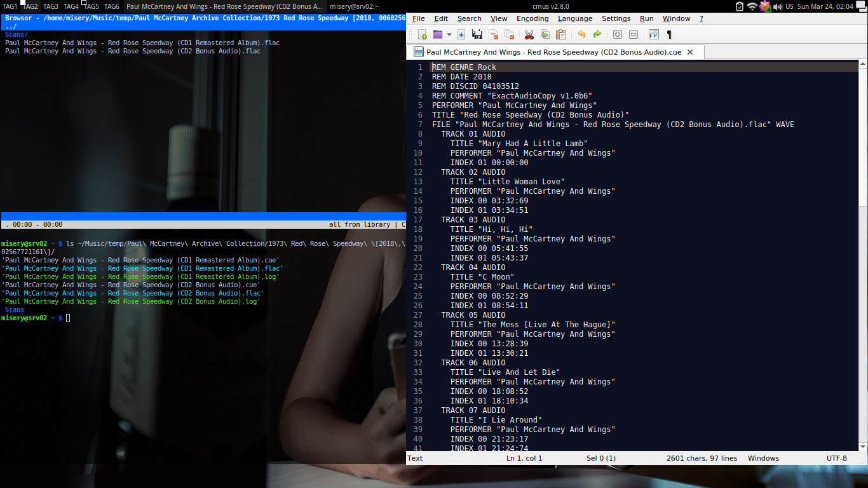Image resolution: width=868 pixels, height=488 pixels.
Task: Create a new document in the editor
Action: (422, 34)
